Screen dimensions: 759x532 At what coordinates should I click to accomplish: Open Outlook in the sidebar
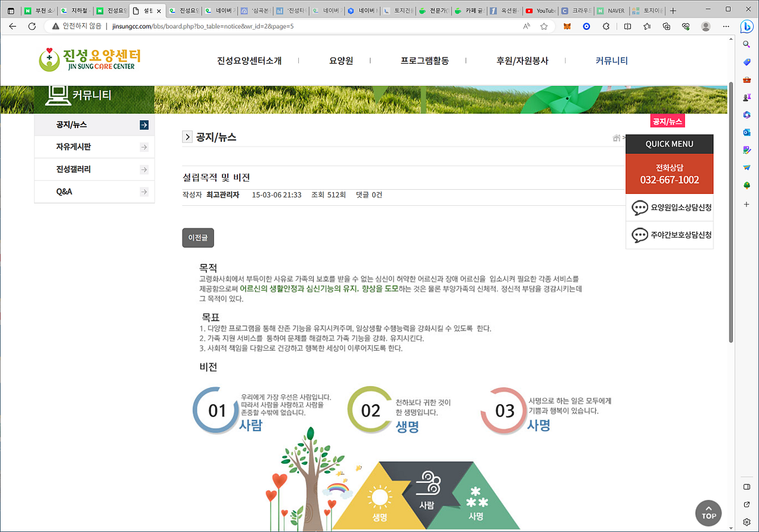[747, 132]
